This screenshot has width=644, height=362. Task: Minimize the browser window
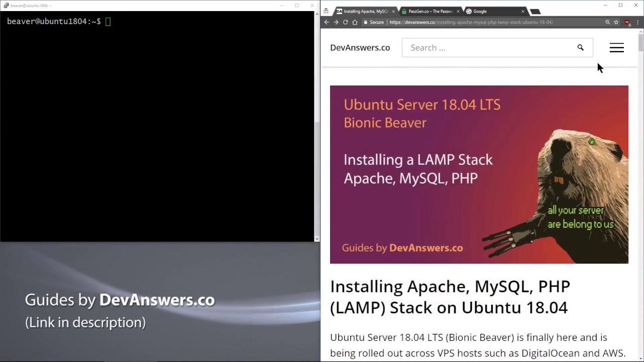(x=605, y=5)
